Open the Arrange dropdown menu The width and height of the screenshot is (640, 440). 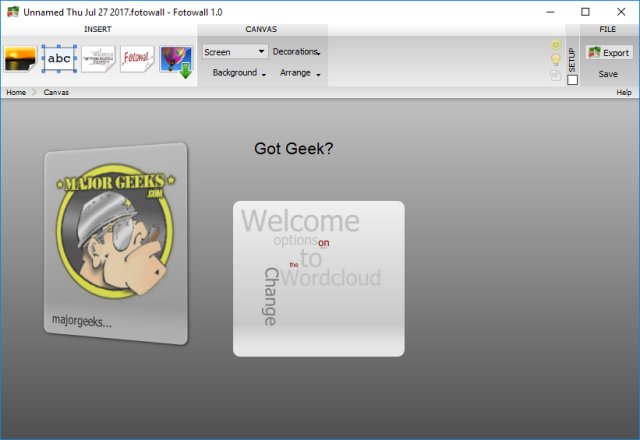[300, 73]
